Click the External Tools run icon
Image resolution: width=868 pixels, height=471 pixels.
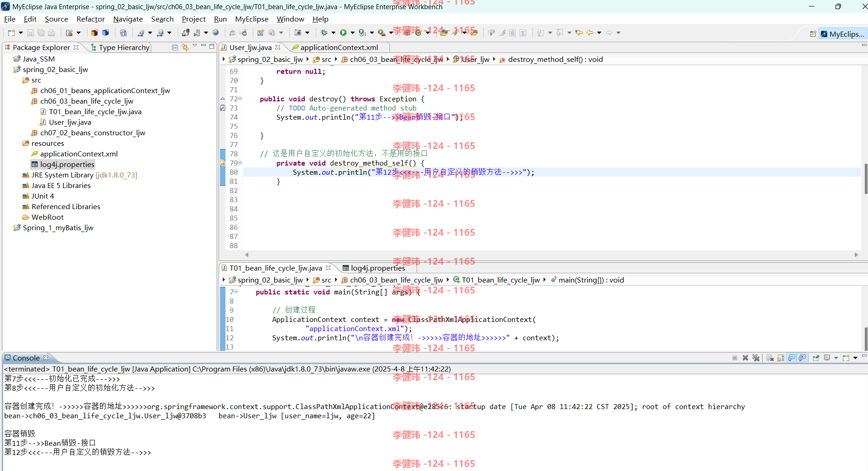pyautogui.click(x=381, y=33)
